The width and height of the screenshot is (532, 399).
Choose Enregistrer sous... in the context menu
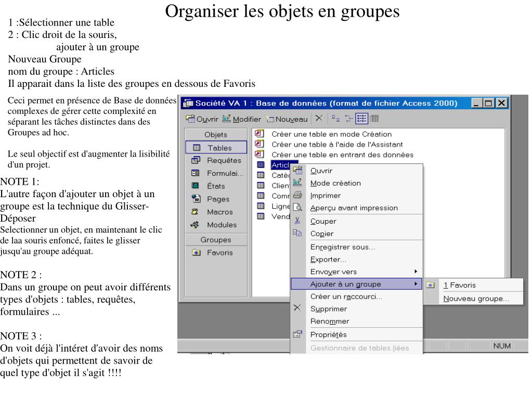click(357, 247)
